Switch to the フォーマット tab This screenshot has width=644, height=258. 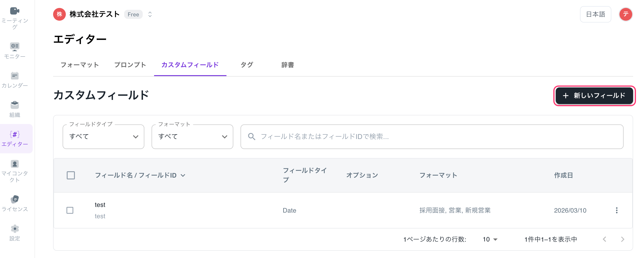point(80,65)
